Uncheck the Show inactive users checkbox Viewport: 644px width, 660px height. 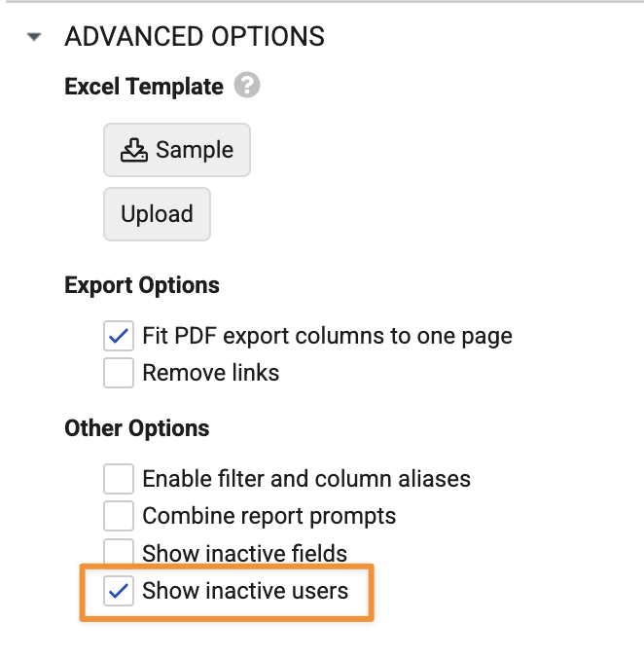pos(119,590)
